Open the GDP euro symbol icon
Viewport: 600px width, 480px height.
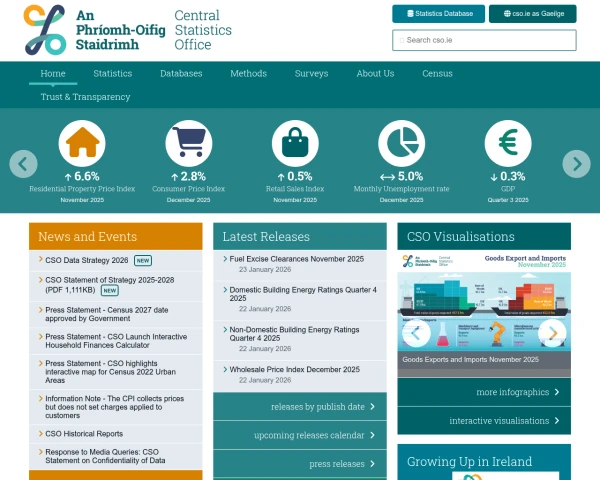pyautogui.click(x=508, y=143)
